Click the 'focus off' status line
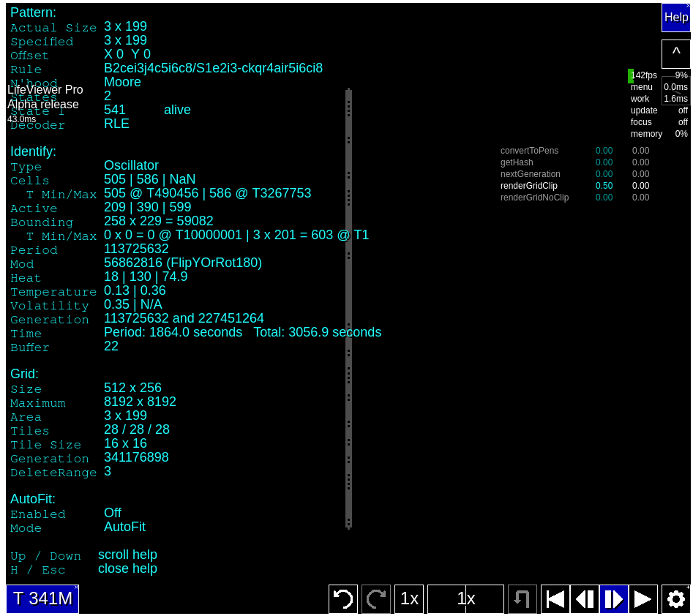The height and width of the screenshot is (616, 693). (659, 122)
